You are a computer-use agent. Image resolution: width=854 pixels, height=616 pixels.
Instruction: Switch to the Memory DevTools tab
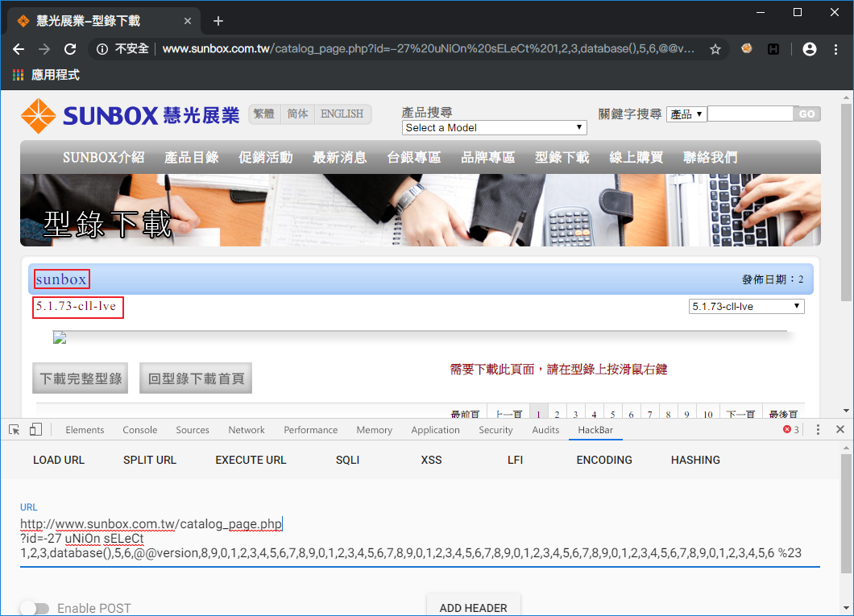[x=374, y=430]
